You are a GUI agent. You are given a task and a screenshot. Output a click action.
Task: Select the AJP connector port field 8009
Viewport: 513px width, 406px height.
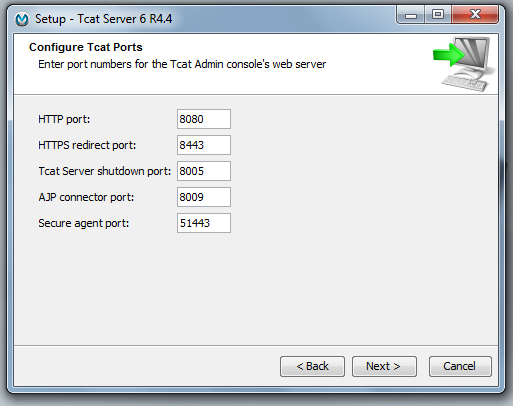204,197
